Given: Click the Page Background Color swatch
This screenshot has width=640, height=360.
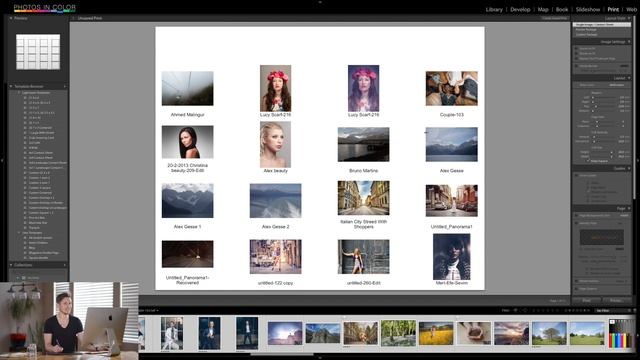Looking at the screenshot, I should (624, 216).
